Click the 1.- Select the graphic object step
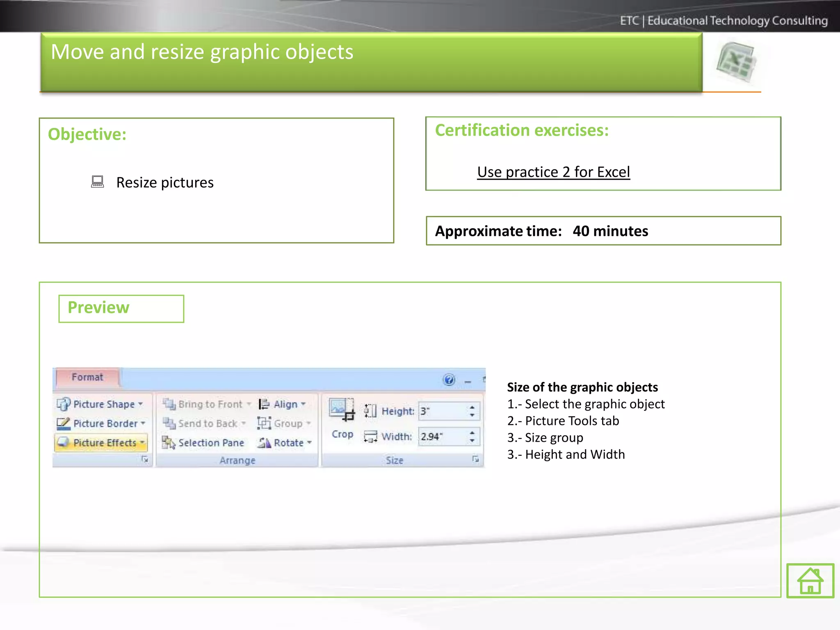 pos(586,404)
